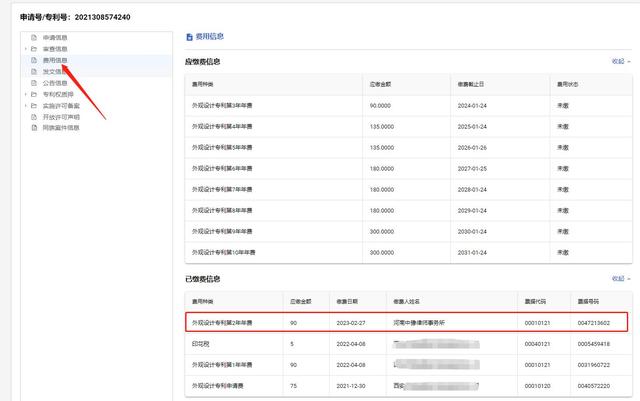Click 外观设计专利第9年年费 row label
Viewport: 640px width, 401px height.
222,232
